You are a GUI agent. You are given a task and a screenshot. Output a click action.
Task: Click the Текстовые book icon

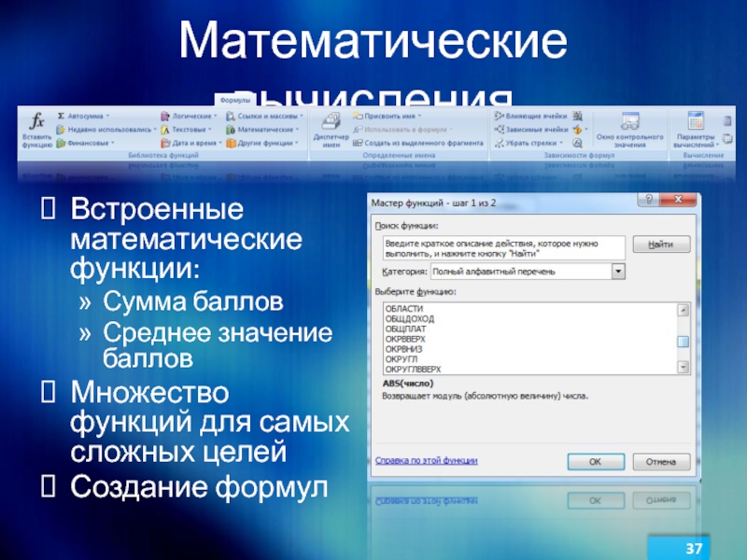click(165, 130)
